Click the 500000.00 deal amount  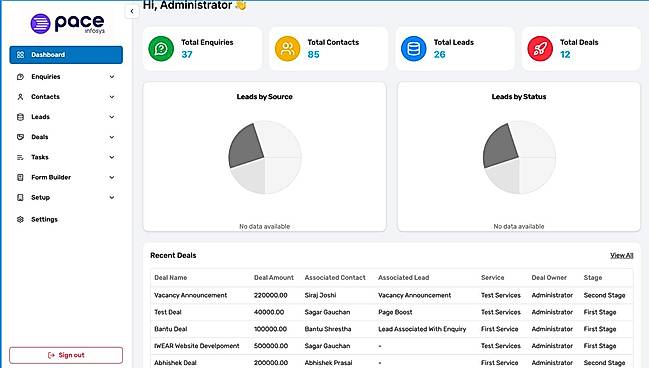(x=271, y=346)
